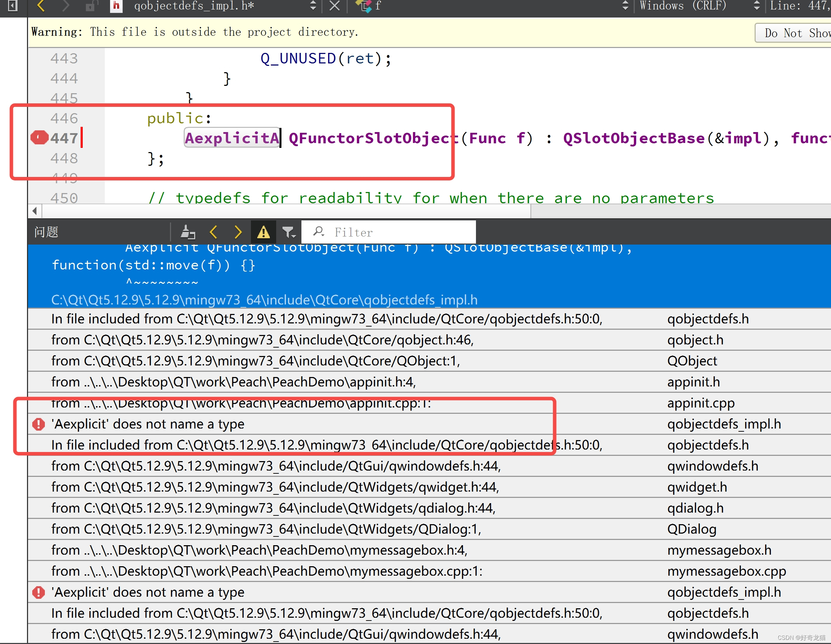Toggle the left sidebar visibility icon

coord(13,6)
